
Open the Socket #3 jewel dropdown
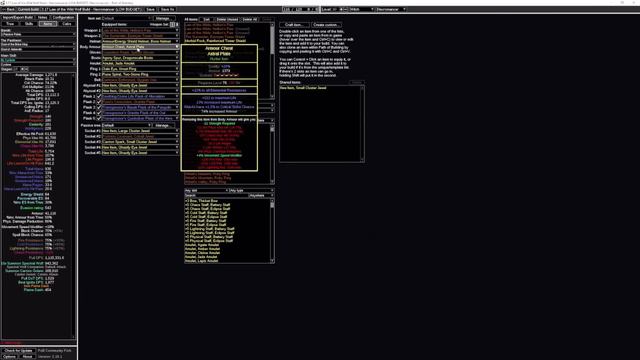140,142
